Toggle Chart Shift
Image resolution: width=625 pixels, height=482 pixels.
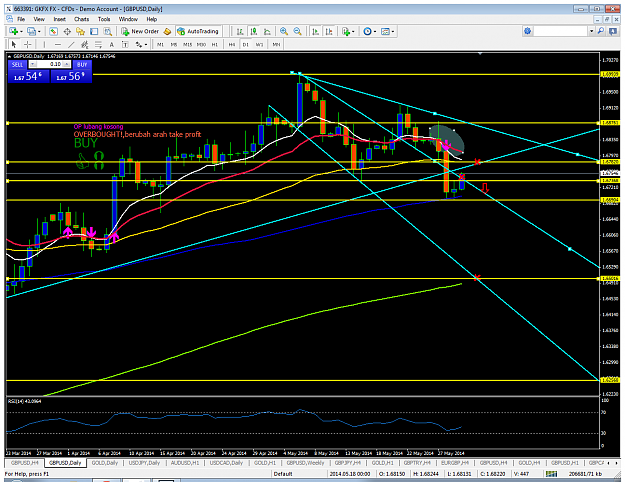click(329, 31)
